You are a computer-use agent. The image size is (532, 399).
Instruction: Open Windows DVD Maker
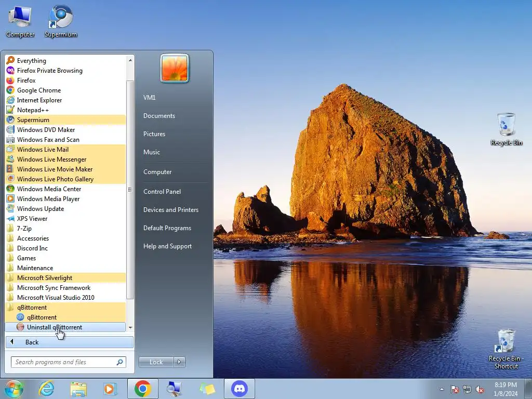pyautogui.click(x=65, y=129)
